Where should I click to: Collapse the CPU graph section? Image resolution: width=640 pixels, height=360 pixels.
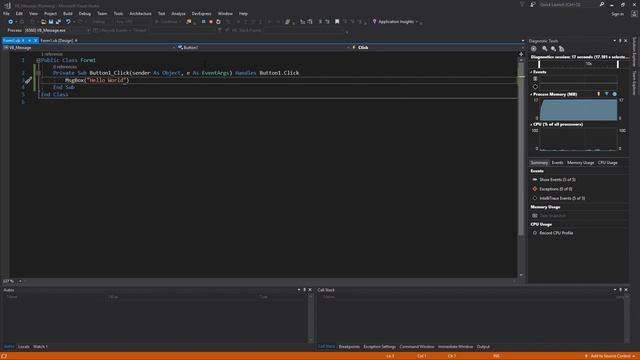click(x=531, y=124)
